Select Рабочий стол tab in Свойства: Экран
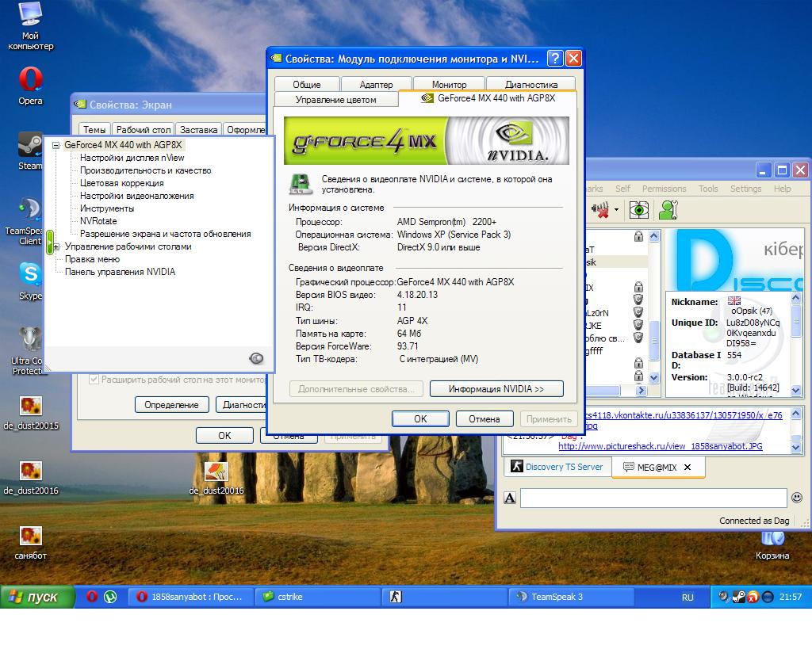The height and width of the screenshot is (653, 812). coord(144,129)
